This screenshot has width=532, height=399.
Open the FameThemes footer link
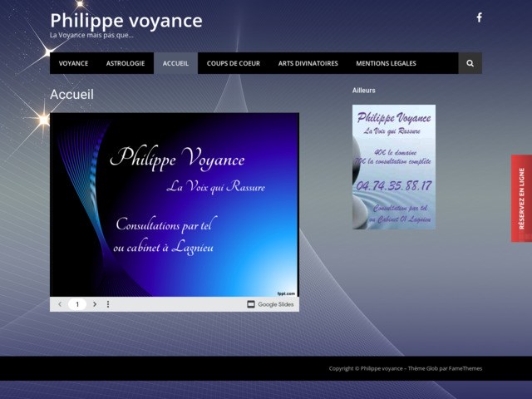click(x=464, y=368)
